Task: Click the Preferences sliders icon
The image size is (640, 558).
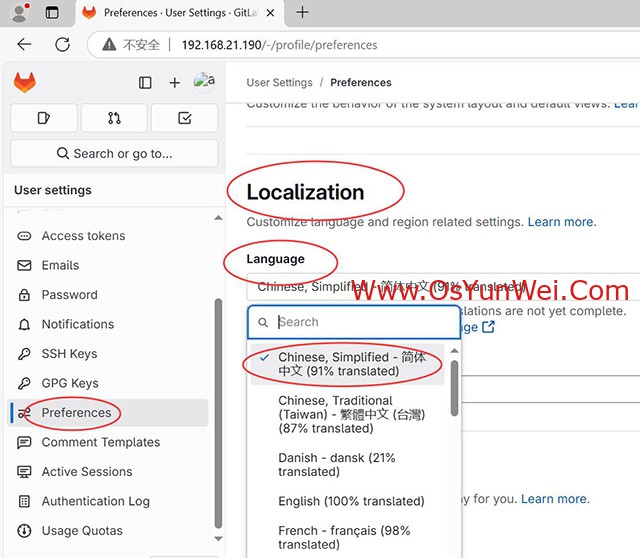Action: point(24,413)
